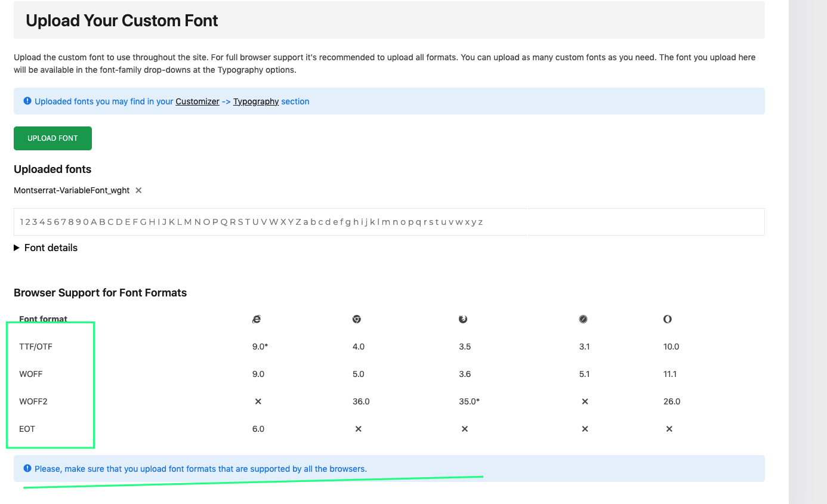Click the 11.1 Opera value for WOFF
The width and height of the screenshot is (827, 504).
click(x=671, y=374)
